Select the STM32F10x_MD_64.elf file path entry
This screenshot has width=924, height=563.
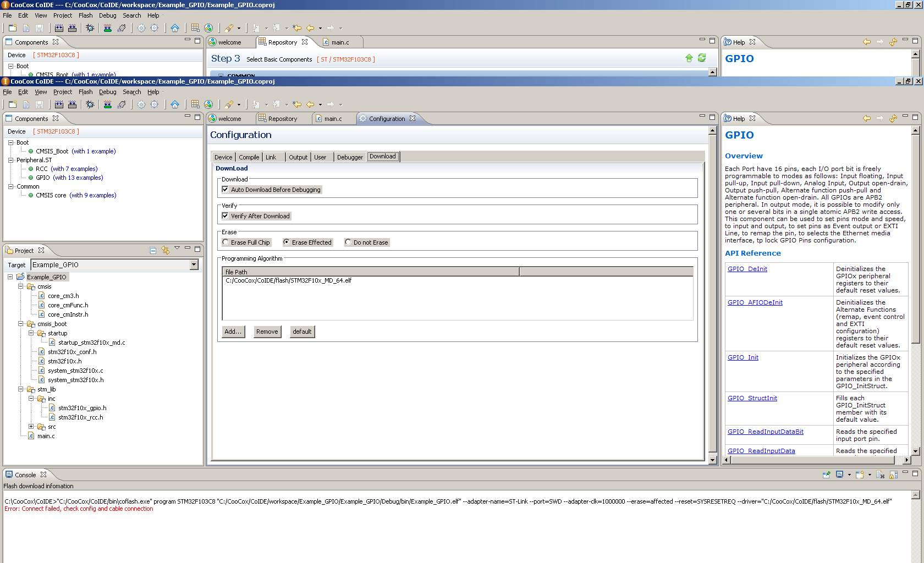pyautogui.click(x=288, y=280)
